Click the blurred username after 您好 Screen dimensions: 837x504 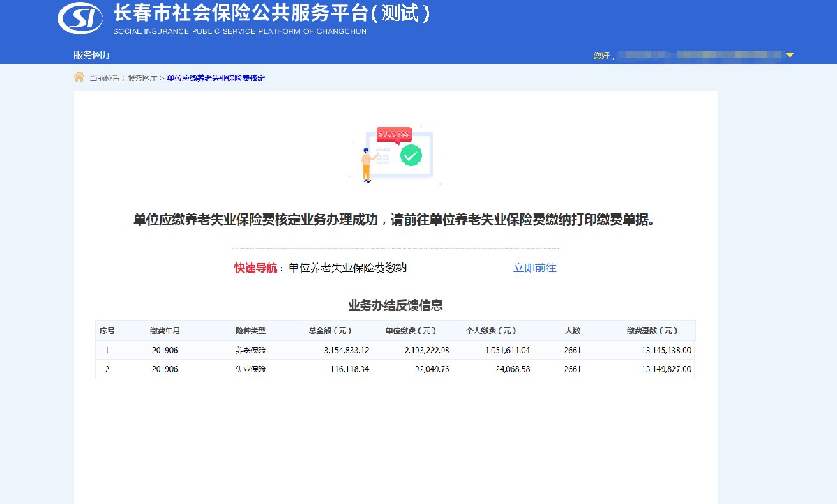(697, 55)
